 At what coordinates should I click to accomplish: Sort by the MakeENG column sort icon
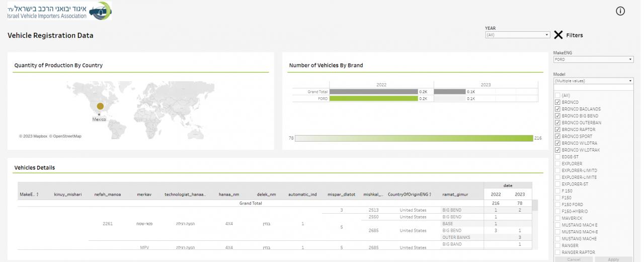click(38, 194)
